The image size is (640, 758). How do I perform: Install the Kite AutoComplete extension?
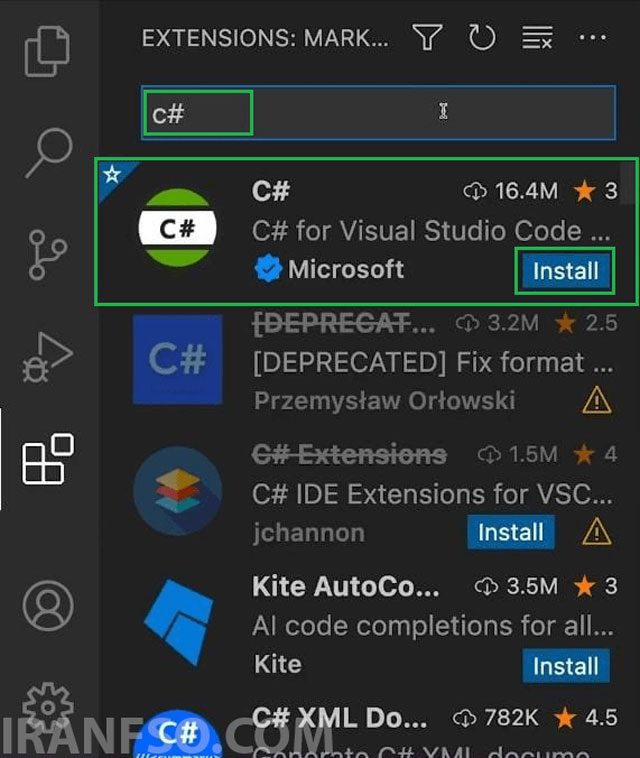[566, 666]
